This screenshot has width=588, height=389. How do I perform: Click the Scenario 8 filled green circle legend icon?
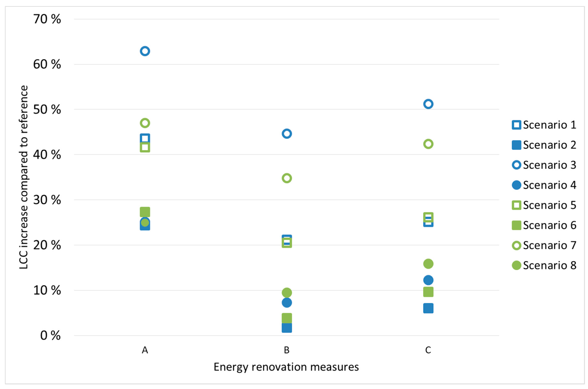tap(516, 265)
